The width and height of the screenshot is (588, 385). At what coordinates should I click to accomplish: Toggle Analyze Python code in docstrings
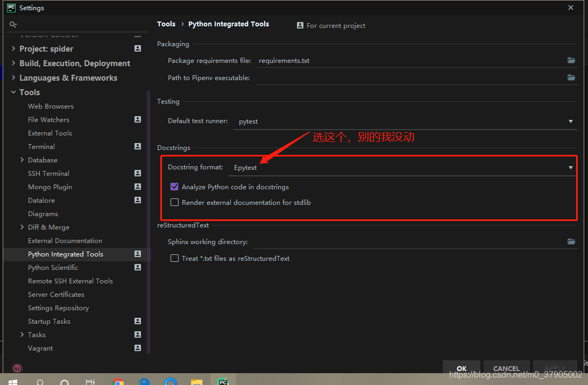(x=174, y=187)
